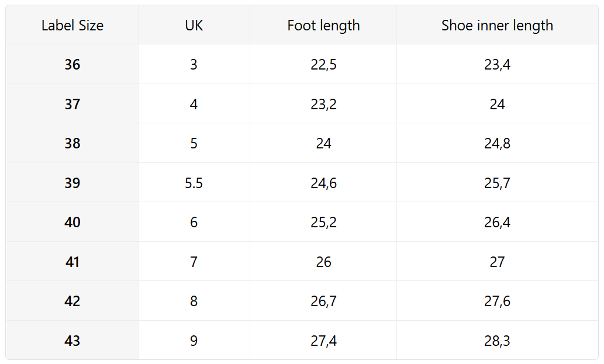Select label size 37 cell
The width and height of the screenshot is (604, 364).
pyautogui.click(x=73, y=105)
